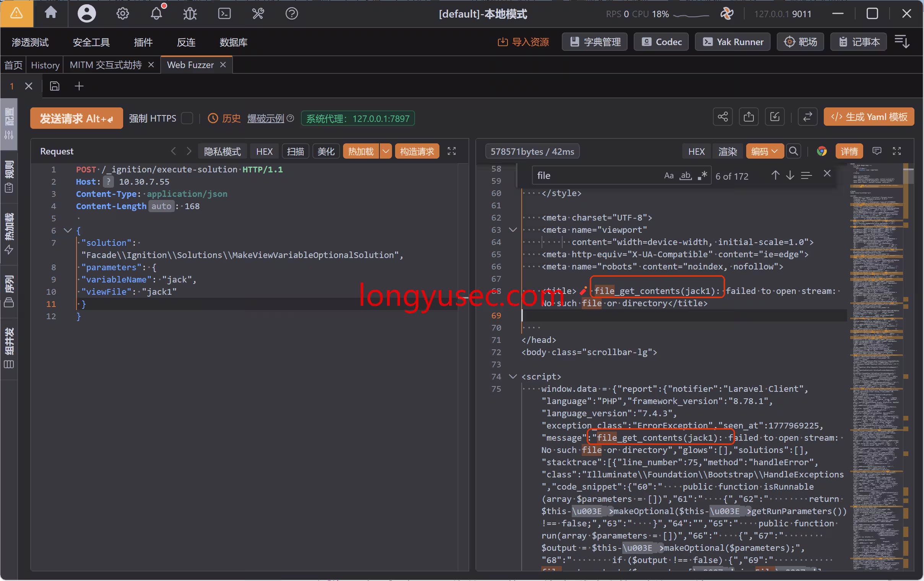Open the 插件 menu

point(143,42)
